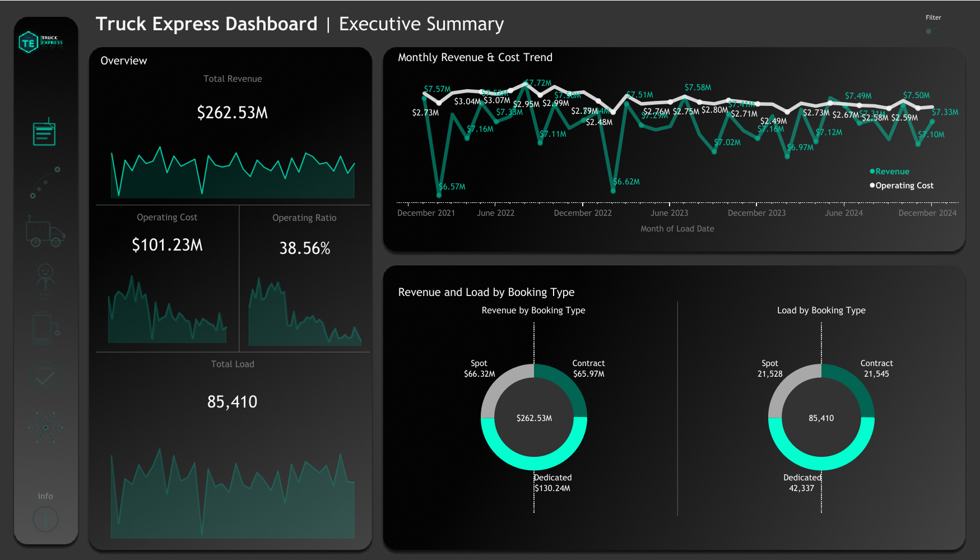Click the Operating Cost value $101.23M
The image size is (980, 560).
167,245
